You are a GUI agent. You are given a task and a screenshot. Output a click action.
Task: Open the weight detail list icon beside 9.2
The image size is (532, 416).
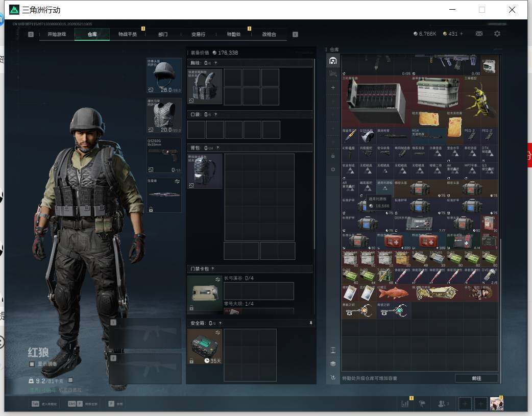click(70, 380)
